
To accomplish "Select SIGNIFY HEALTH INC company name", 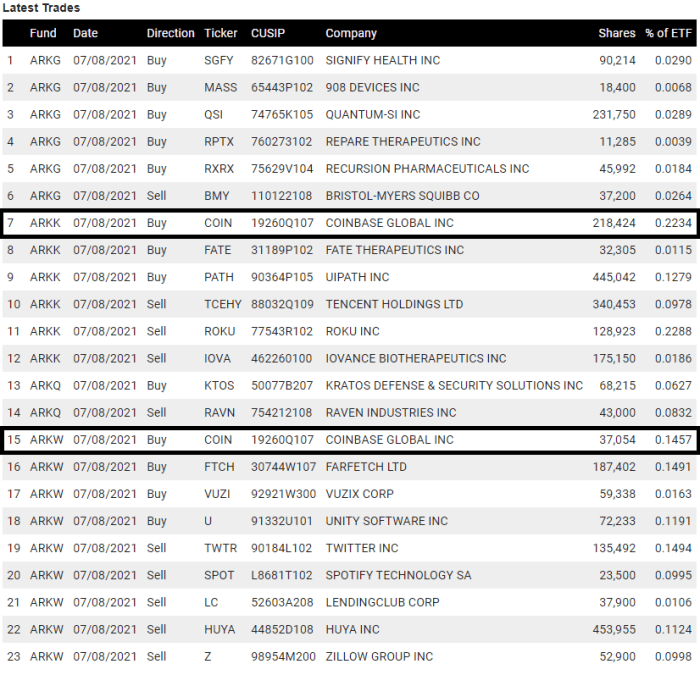I will [383, 60].
